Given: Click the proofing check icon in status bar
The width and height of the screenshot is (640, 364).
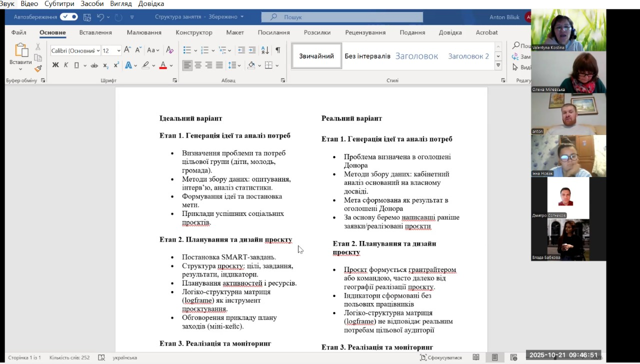Looking at the screenshot, I should coord(101,357).
